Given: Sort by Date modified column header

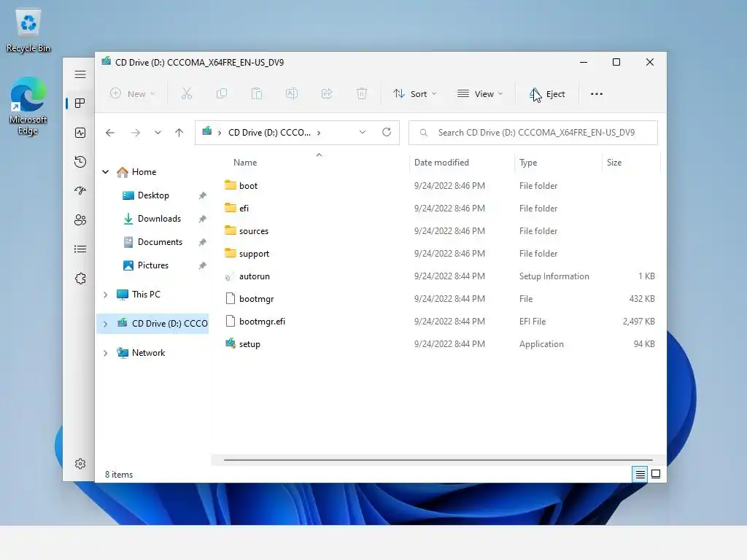Looking at the screenshot, I should pyautogui.click(x=441, y=163).
